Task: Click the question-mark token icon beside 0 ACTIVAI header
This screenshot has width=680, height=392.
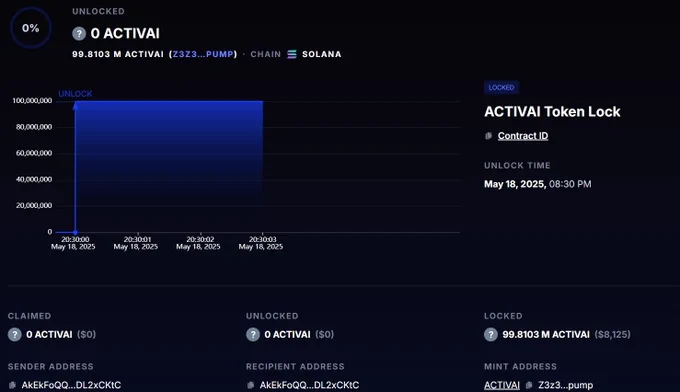Action: pyautogui.click(x=79, y=33)
